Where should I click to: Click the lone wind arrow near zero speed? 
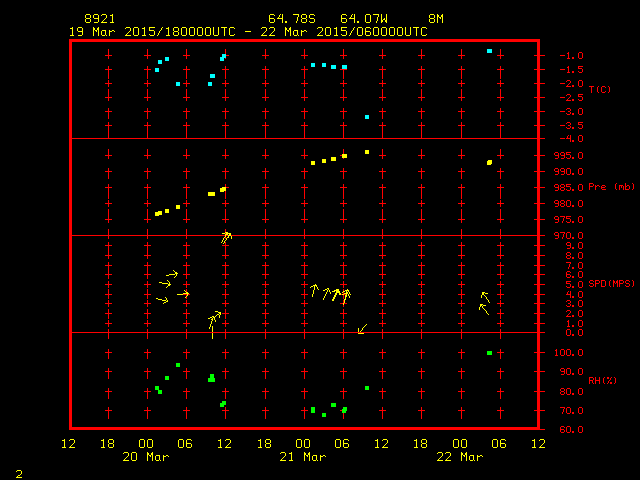tap(362, 329)
